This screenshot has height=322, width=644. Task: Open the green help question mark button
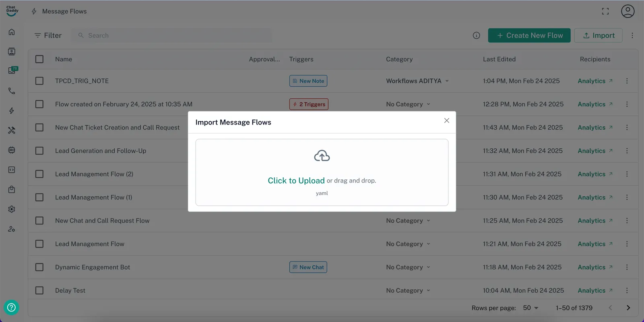point(11,307)
